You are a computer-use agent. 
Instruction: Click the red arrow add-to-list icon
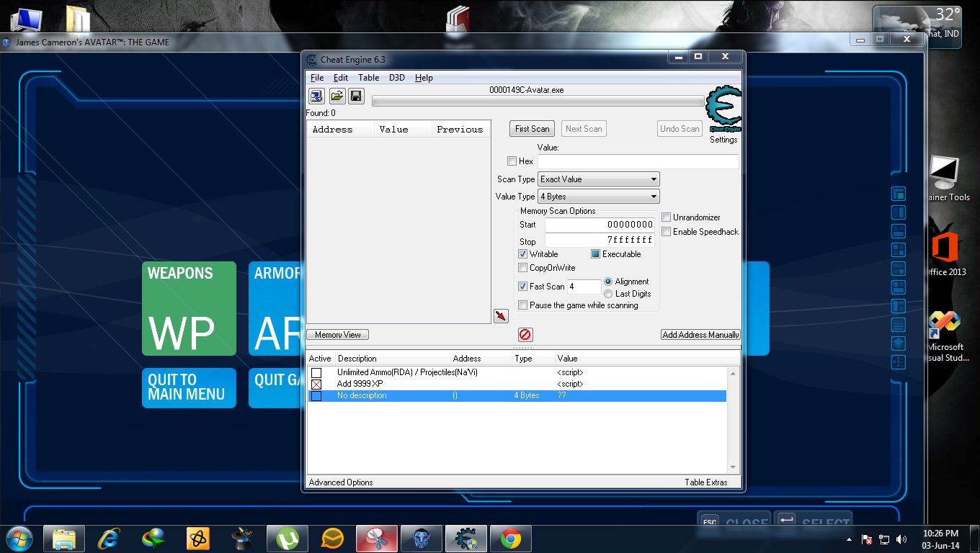[x=501, y=316]
